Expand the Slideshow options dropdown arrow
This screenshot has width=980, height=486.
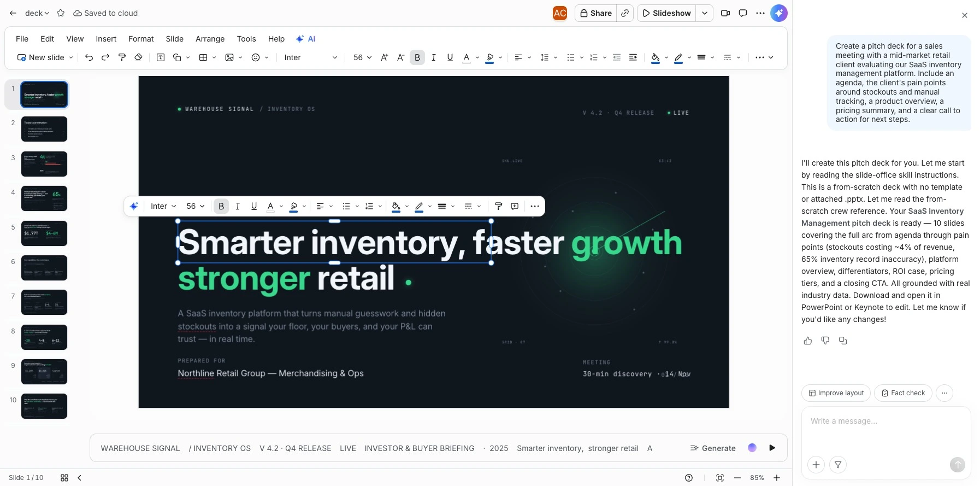click(x=705, y=13)
